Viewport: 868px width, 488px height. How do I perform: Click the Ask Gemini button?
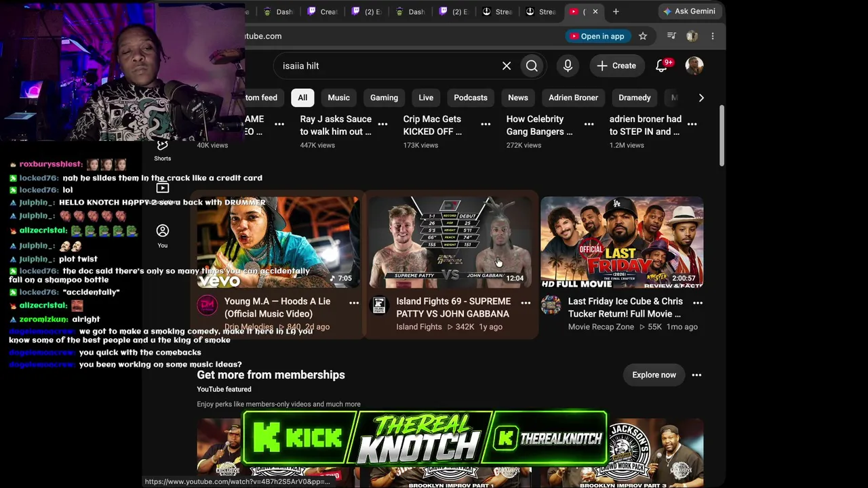tap(690, 12)
